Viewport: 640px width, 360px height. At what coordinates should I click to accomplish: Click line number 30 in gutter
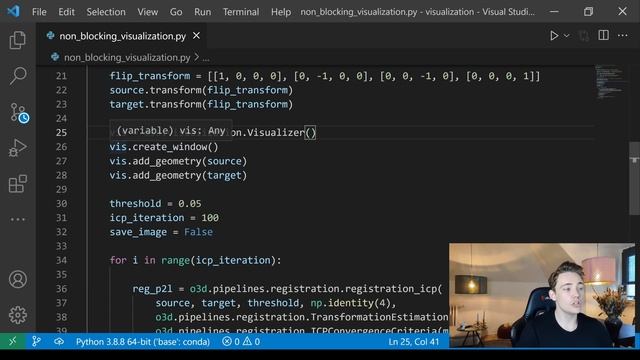[x=61, y=204]
